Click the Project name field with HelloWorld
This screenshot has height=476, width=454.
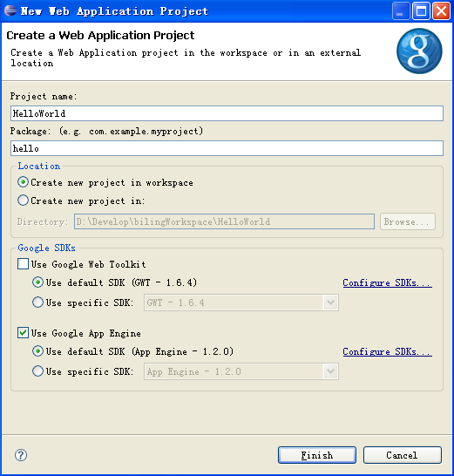227,113
